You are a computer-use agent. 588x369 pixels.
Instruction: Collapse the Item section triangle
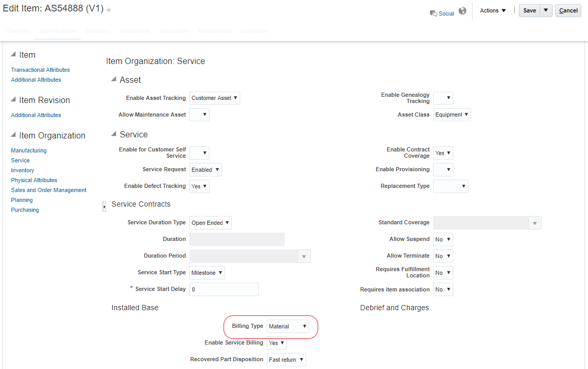tap(14, 54)
